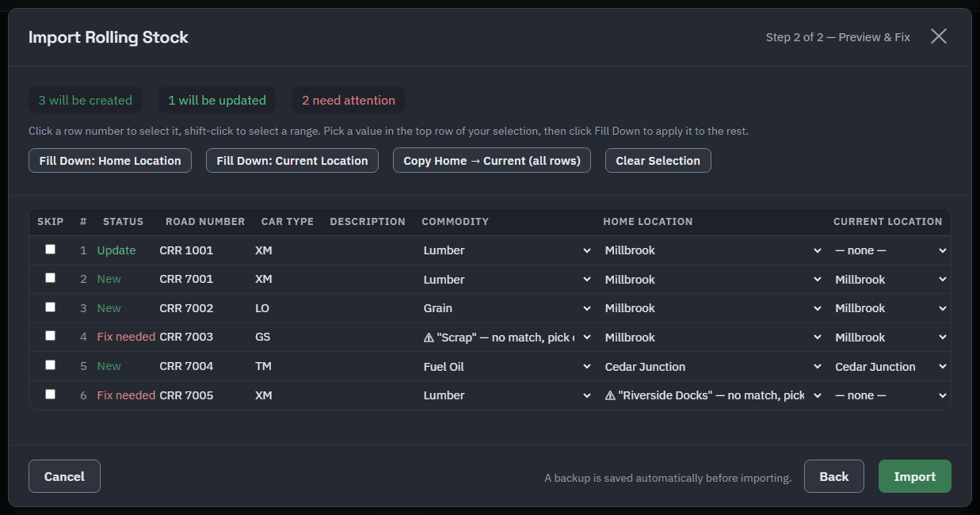980x515 pixels.
Task: Click the Car Type column header
Action: pyautogui.click(x=288, y=222)
